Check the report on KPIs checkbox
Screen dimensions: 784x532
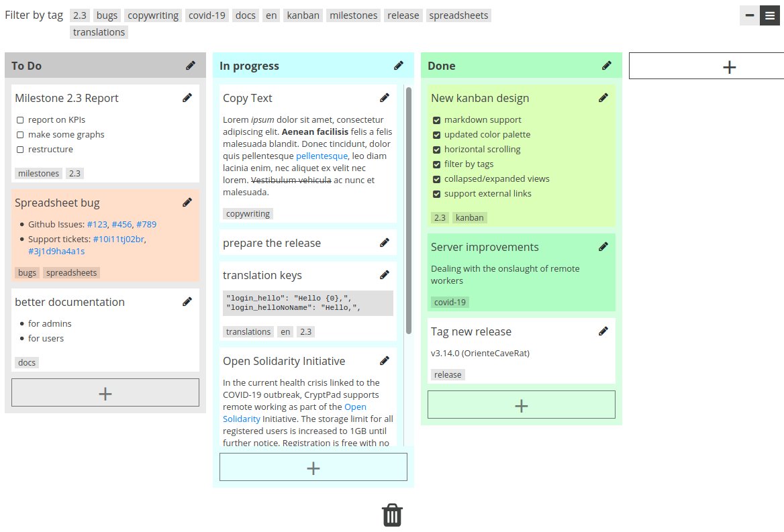(20, 120)
